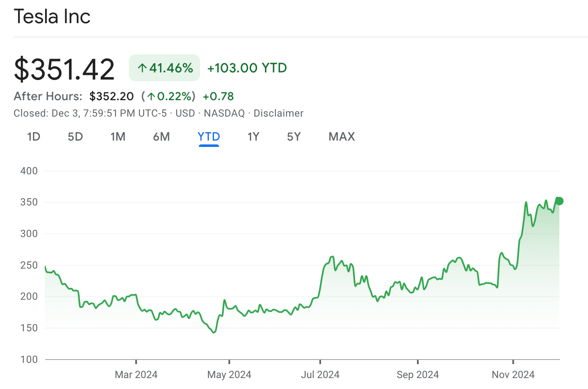This screenshot has width=588, height=389.
Task: Click the Closed: Dec 3 timestamp text
Action: (90, 113)
